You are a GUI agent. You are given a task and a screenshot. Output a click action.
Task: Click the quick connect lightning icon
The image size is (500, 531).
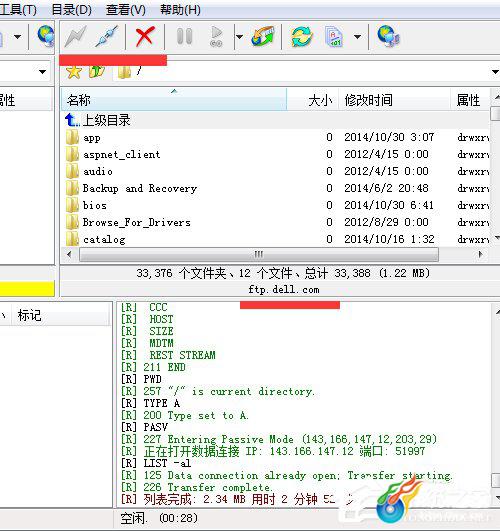coord(75,36)
